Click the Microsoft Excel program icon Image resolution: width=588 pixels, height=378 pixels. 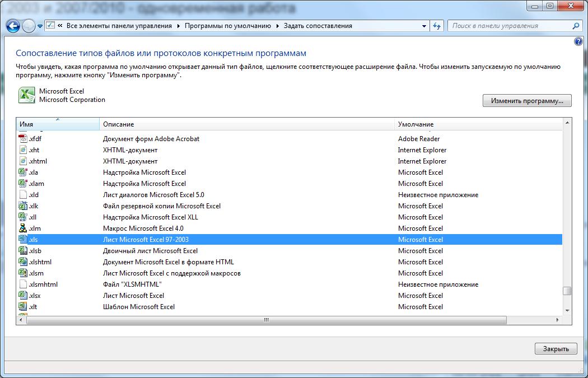27,95
